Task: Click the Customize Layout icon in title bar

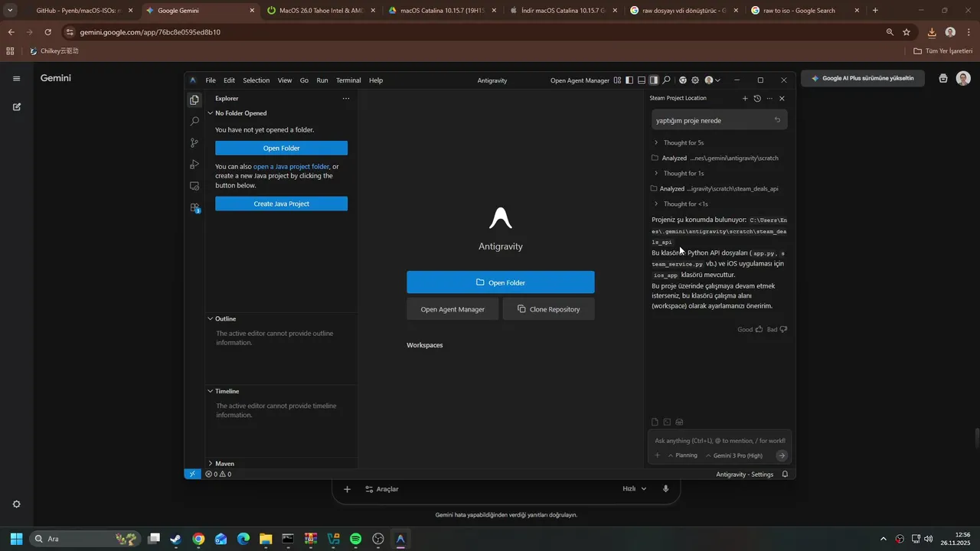Action: [x=617, y=80]
